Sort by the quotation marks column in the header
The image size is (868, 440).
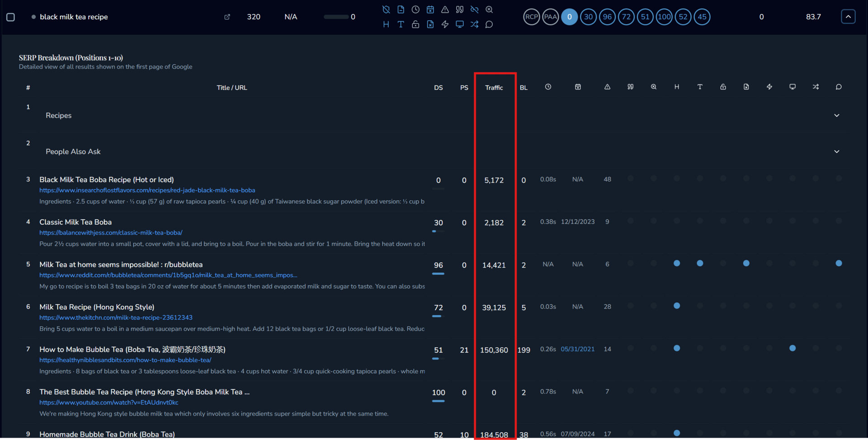[x=631, y=87]
